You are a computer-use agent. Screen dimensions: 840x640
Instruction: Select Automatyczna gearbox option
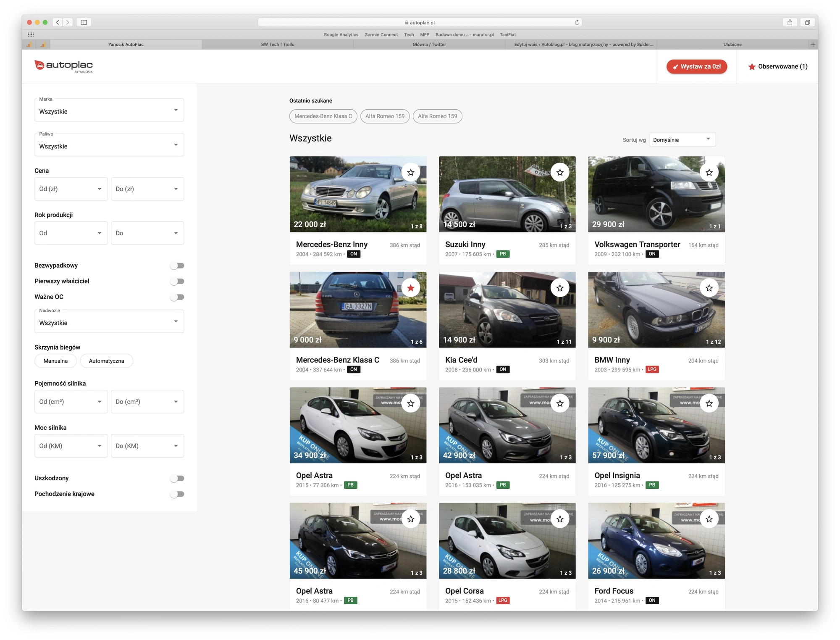106,361
